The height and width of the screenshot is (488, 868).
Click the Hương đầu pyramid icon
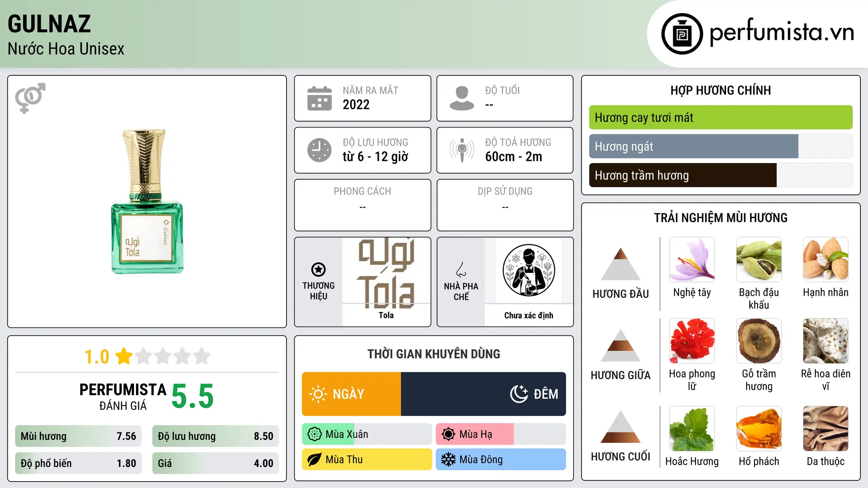click(620, 264)
